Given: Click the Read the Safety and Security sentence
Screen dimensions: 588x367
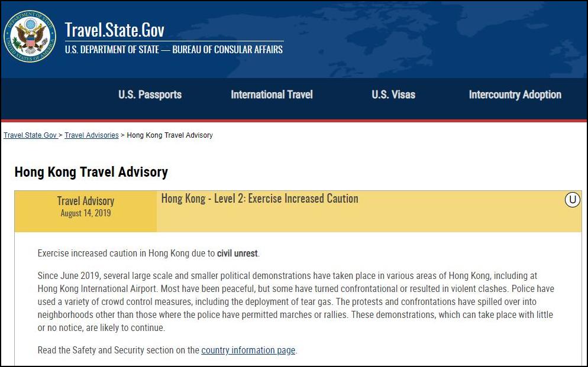Looking at the screenshot, I should pyautogui.click(x=167, y=350).
